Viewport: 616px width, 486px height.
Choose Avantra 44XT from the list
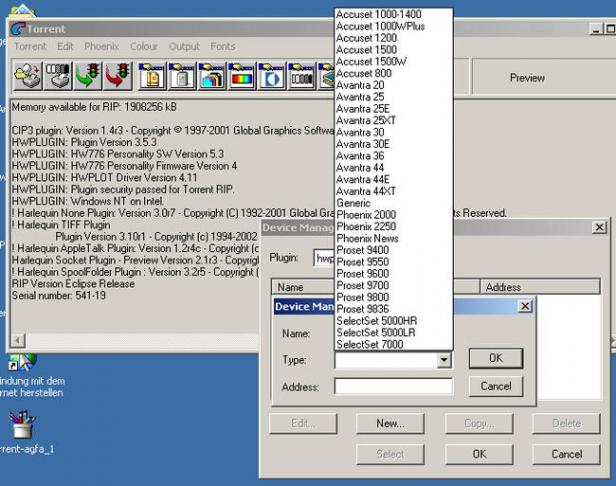pos(366,191)
